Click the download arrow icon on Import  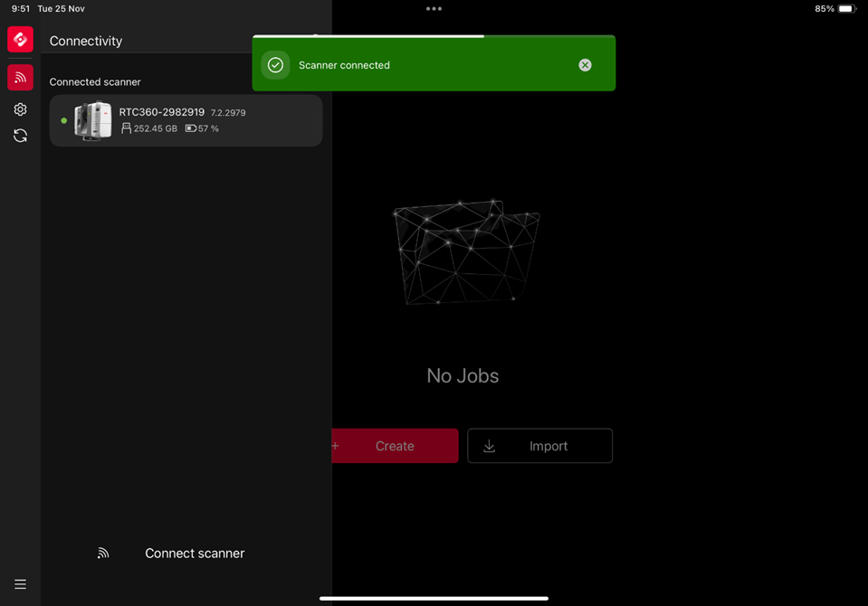[x=489, y=446]
